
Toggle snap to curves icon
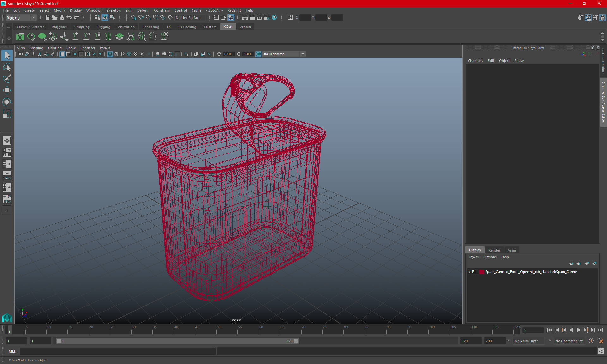(x=141, y=18)
